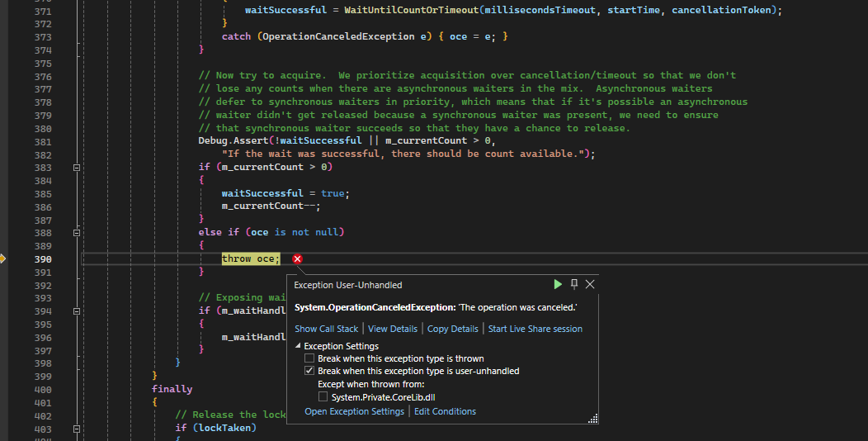Collapse the code block at line 394
868x441 pixels.
[x=77, y=311]
